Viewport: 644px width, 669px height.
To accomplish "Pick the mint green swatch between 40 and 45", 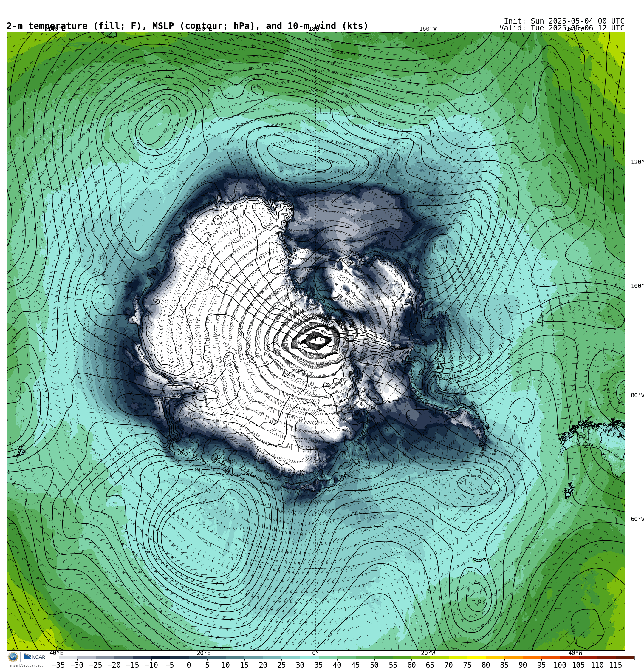I will pos(346,657).
